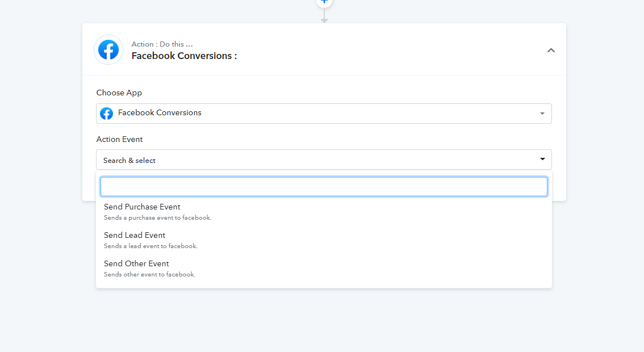Open the Choose App dropdown
The height and width of the screenshot is (352, 644).
click(x=324, y=114)
